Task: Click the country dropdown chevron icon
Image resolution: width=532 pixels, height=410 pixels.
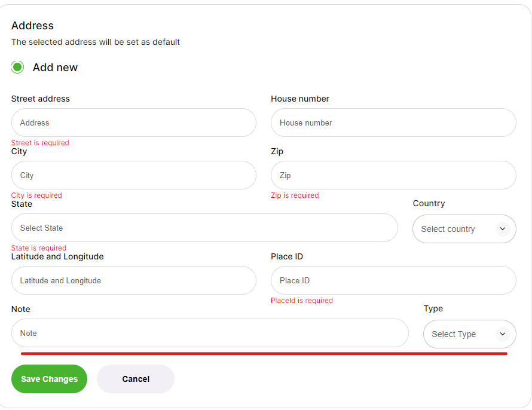Action: coord(503,229)
